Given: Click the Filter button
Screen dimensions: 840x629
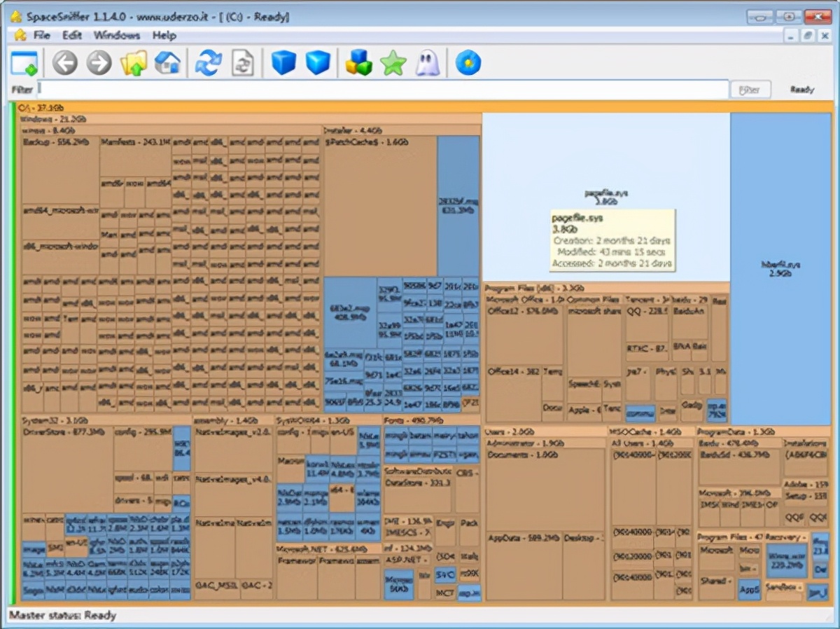Looking at the screenshot, I should point(750,90).
